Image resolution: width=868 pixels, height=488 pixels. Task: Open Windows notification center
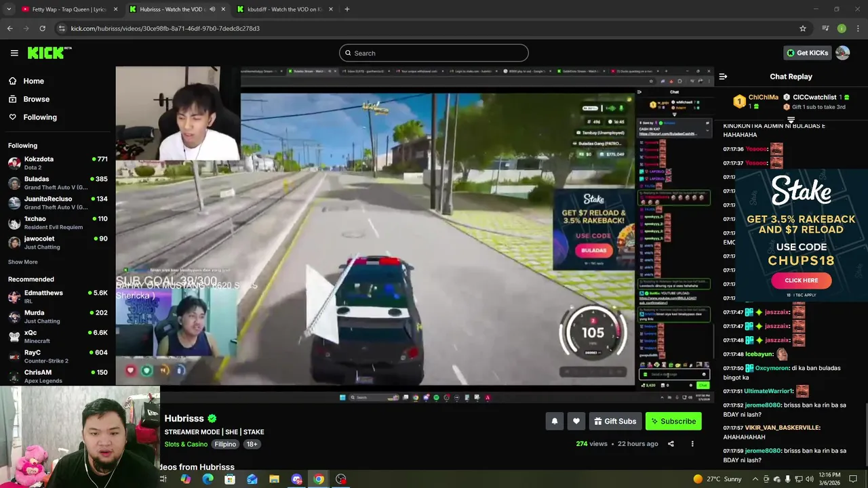853,479
